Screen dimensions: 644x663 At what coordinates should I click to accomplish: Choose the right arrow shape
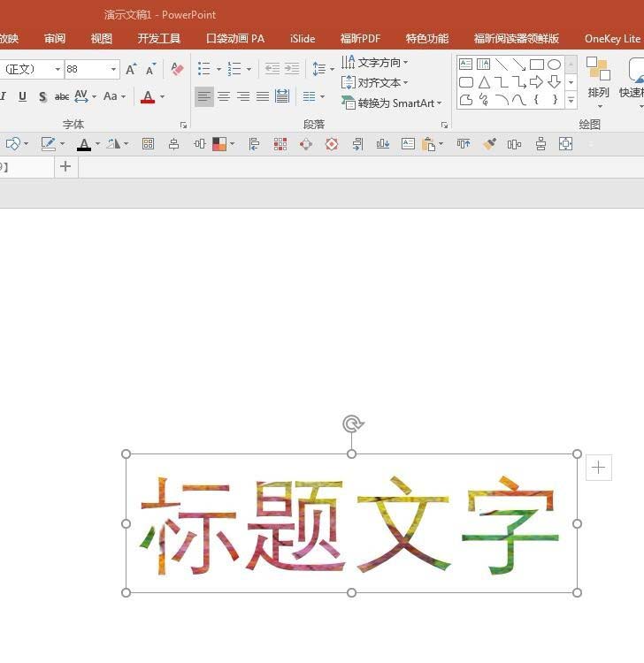click(x=537, y=81)
